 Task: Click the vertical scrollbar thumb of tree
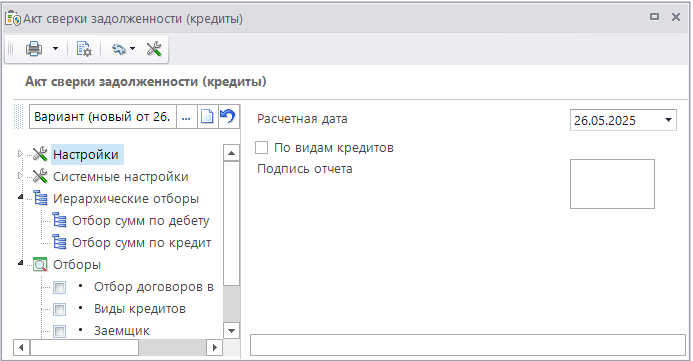click(x=232, y=224)
